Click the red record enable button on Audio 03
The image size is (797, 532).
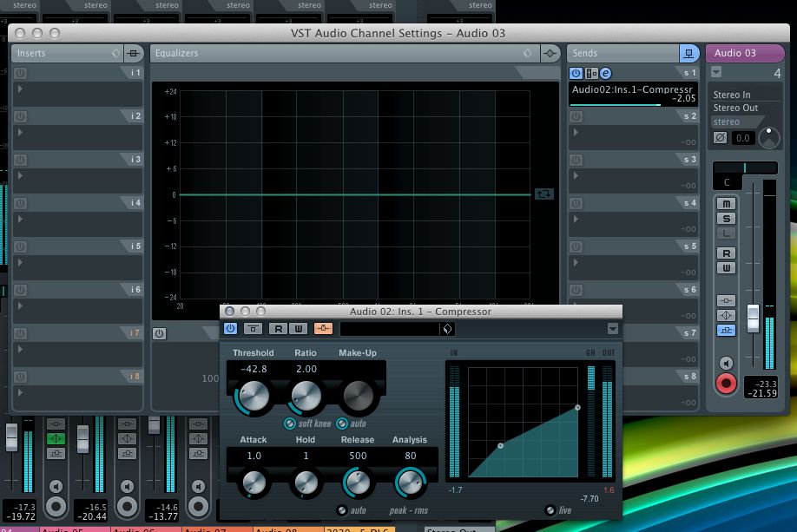[x=726, y=384]
